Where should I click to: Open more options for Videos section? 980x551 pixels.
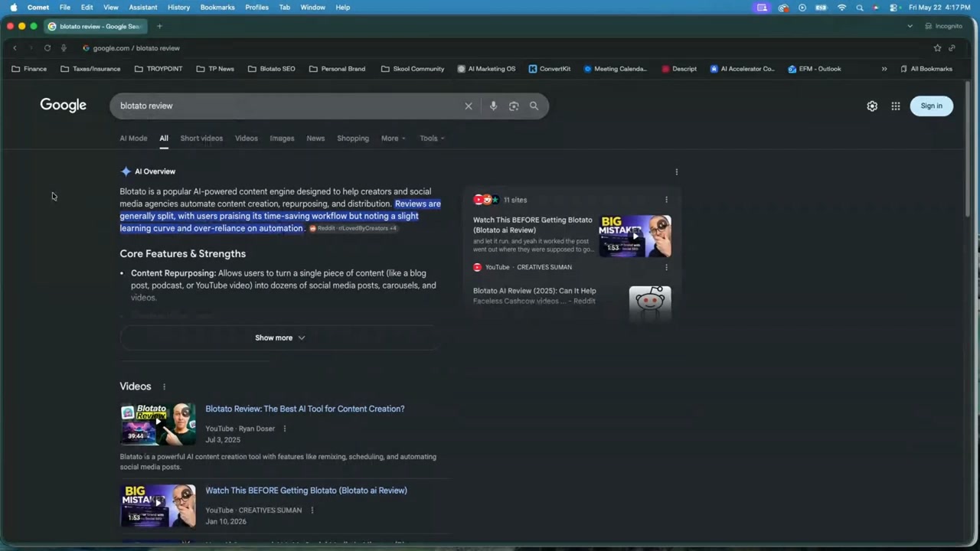pyautogui.click(x=164, y=387)
